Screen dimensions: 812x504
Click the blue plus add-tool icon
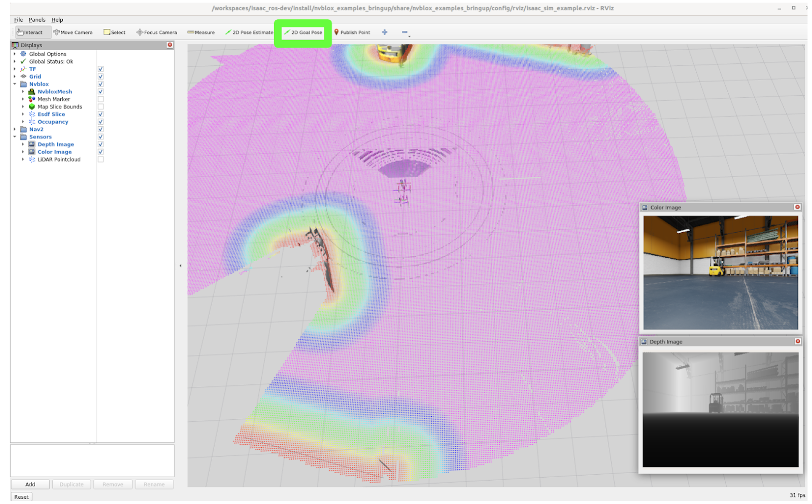[x=385, y=32]
